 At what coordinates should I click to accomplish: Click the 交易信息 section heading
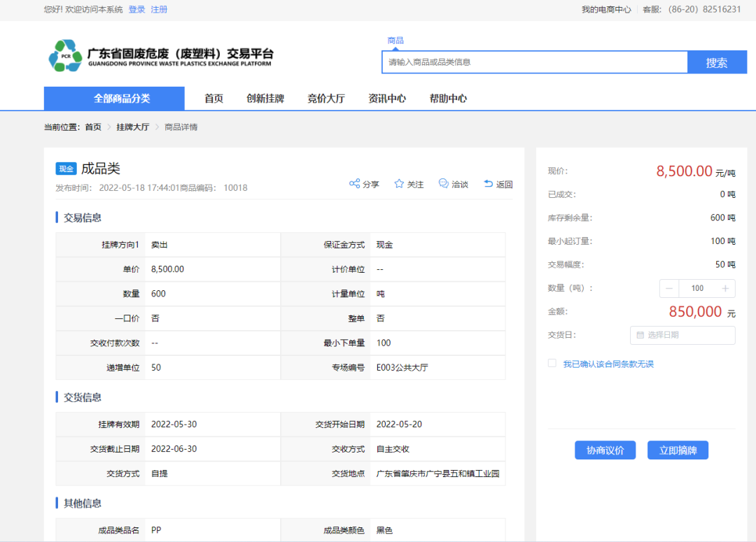(x=83, y=217)
